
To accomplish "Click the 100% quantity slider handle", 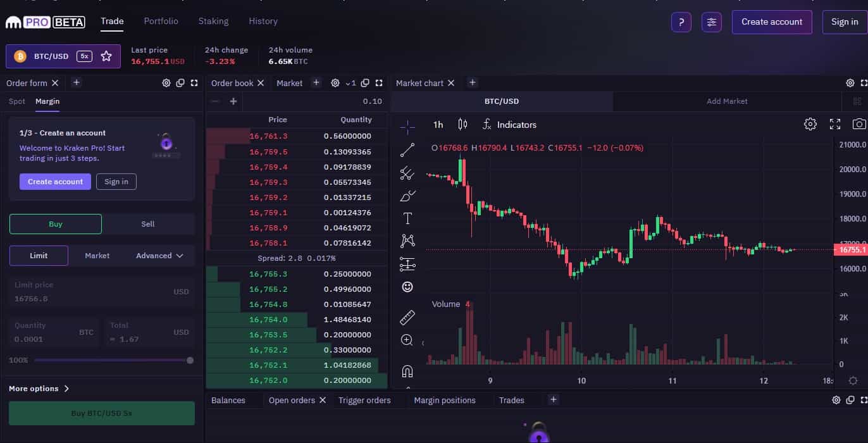I will click(x=190, y=359).
